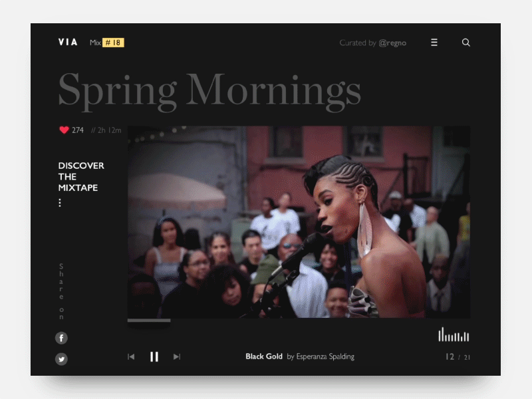532x399 pixels.
Task: Visit the @regno curator profile
Action: (x=392, y=43)
